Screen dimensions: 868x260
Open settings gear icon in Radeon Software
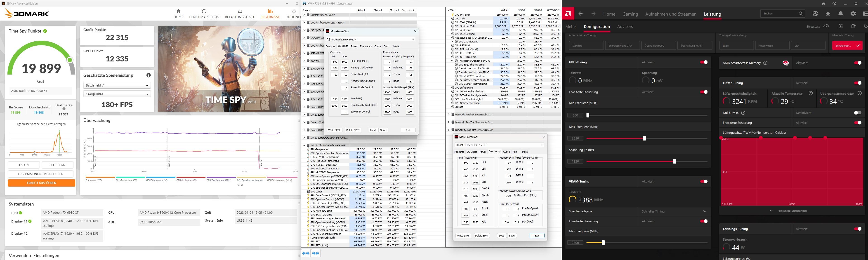click(x=853, y=14)
